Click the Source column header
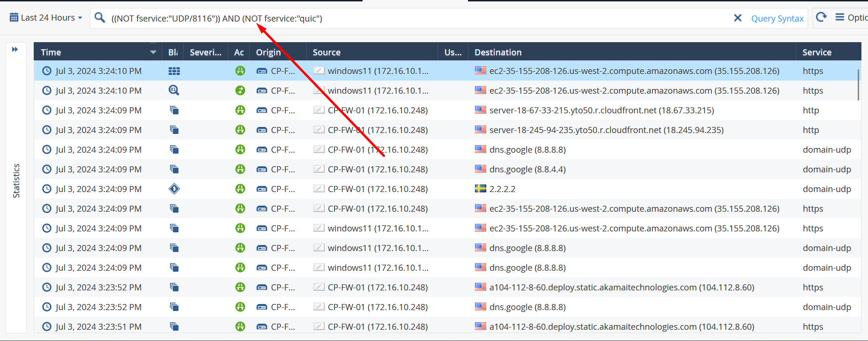This screenshot has height=341, width=868. (x=326, y=52)
